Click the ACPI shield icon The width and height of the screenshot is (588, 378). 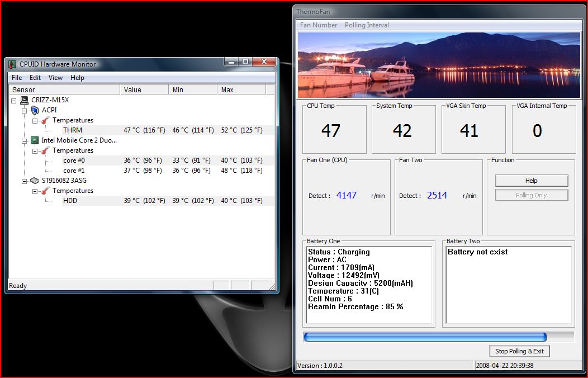coord(35,110)
